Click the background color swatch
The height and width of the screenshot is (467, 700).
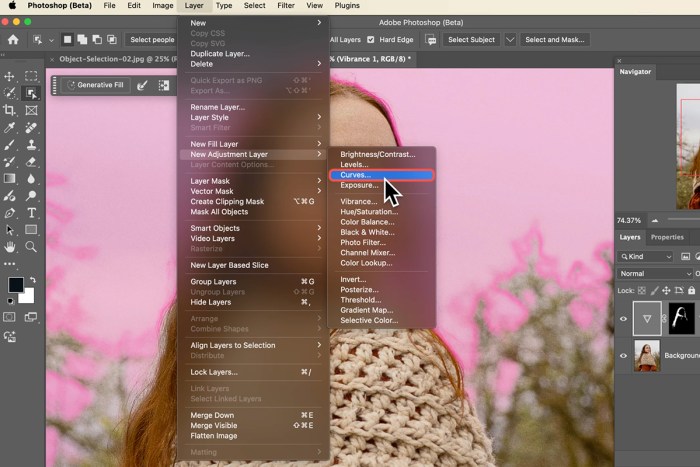pyautogui.click(x=29, y=297)
